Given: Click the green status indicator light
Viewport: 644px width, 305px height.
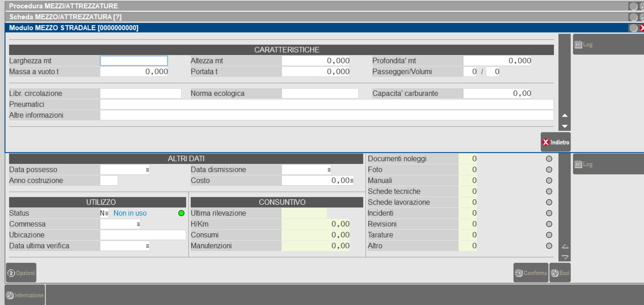Looking at the screenshot, I should pos(181,213).
